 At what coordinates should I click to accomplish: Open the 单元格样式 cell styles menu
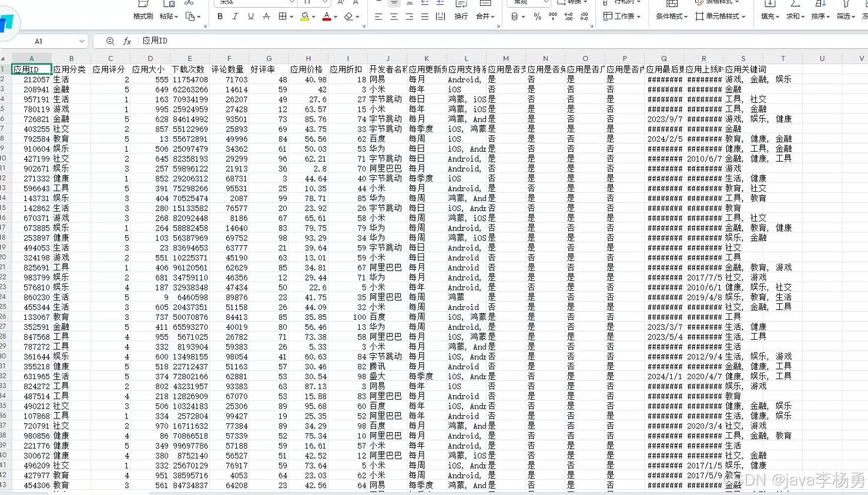pos(720,16)
